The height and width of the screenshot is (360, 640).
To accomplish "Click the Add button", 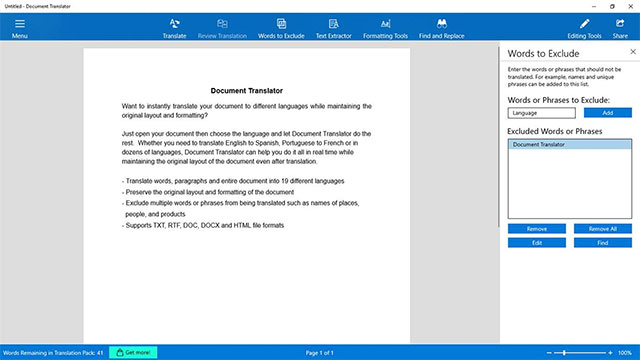I will pyautogui.click(x=608, y=113).
